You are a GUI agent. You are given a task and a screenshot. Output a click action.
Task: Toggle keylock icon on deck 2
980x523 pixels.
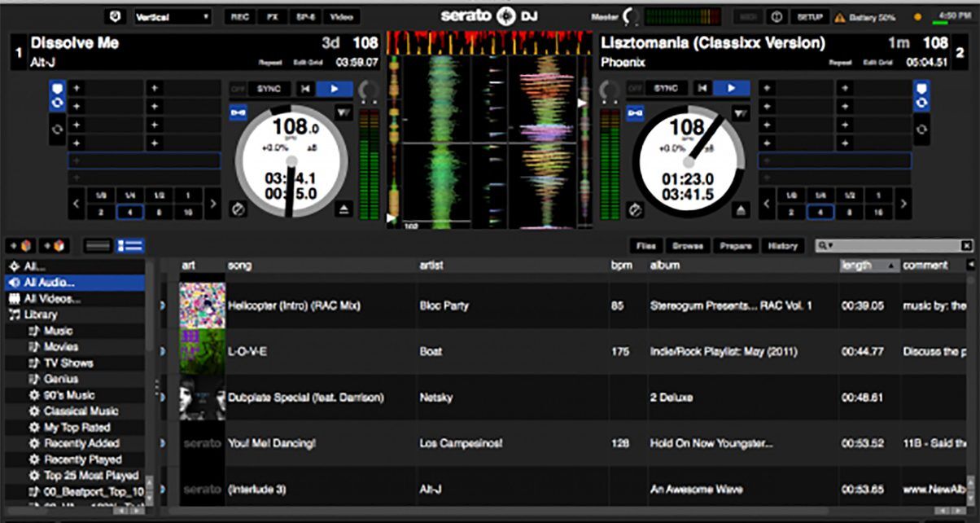pos(636,113)
